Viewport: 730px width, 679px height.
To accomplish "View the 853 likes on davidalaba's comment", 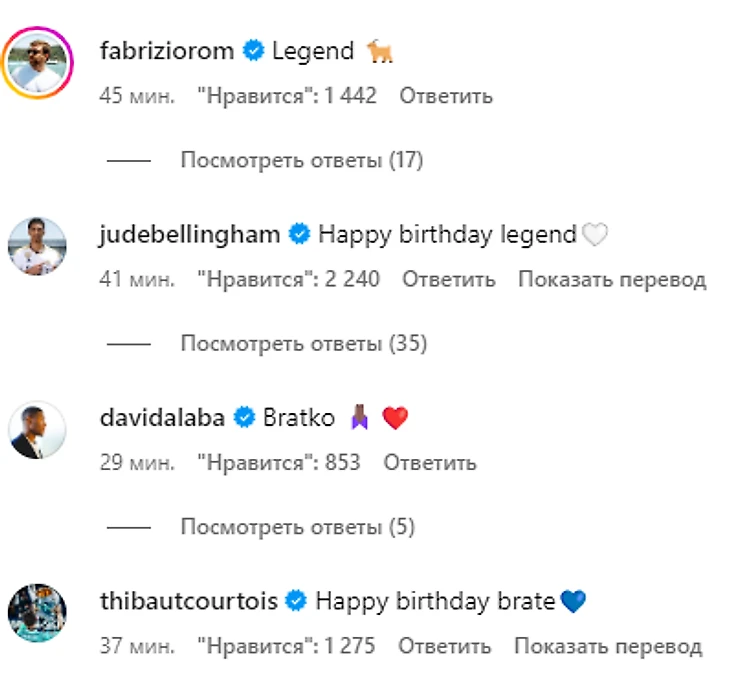I will point(279,463).
